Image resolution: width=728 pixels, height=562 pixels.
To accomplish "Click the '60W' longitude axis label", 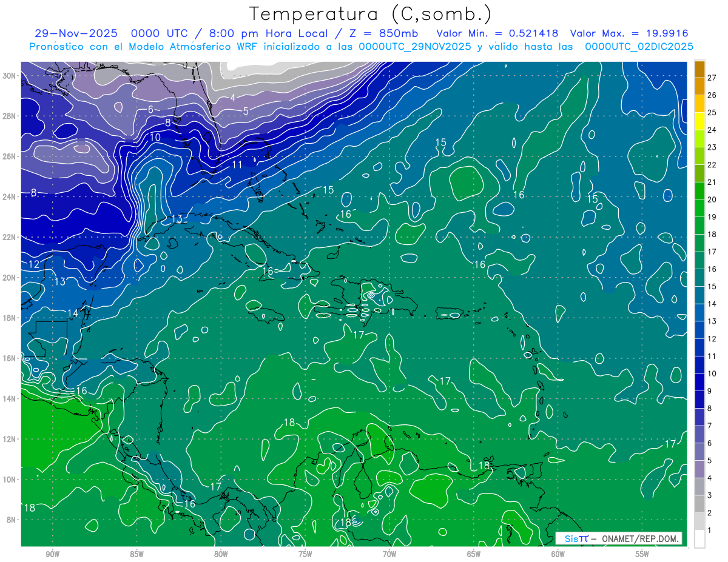I will point(558,554).
